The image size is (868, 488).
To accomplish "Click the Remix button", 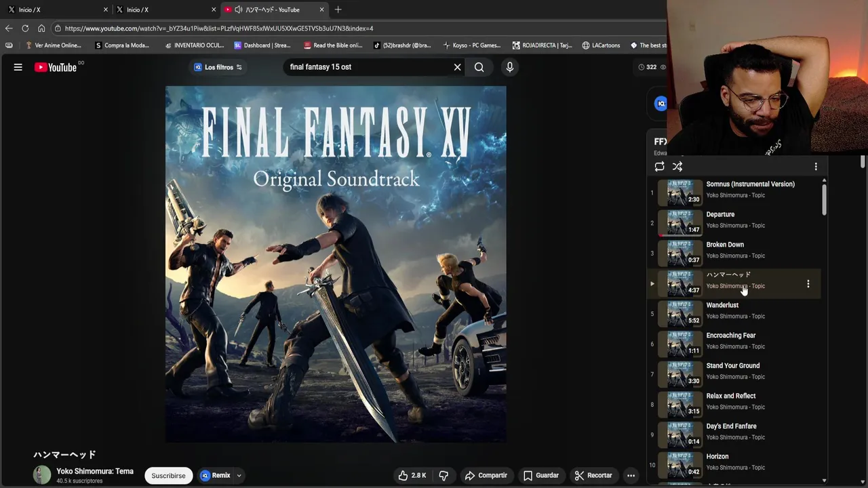I will (216, 476).
